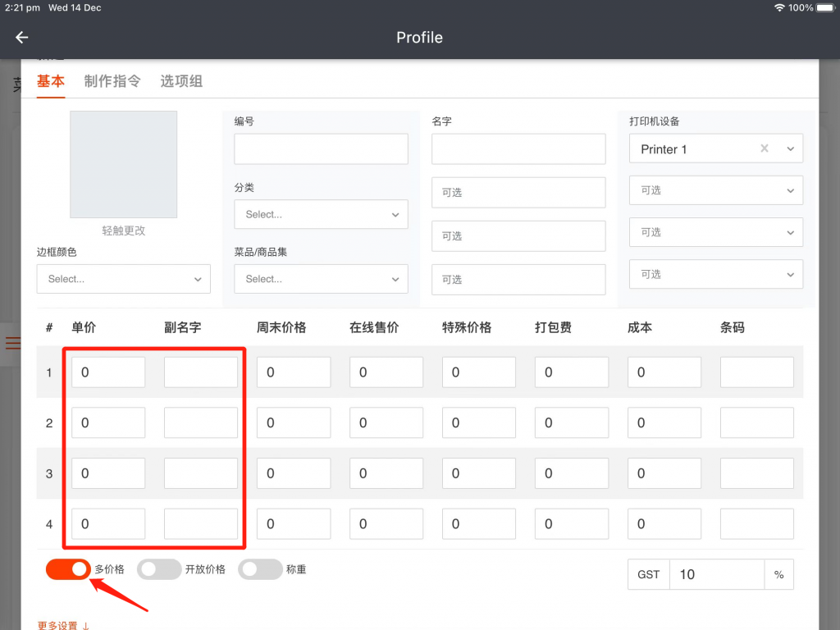Click the 打印机设备 label
Viewport: 840px width, 630px height.
[654, 121]
